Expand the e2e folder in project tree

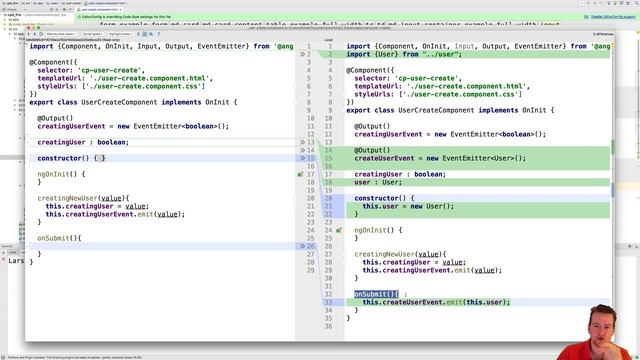4,20
